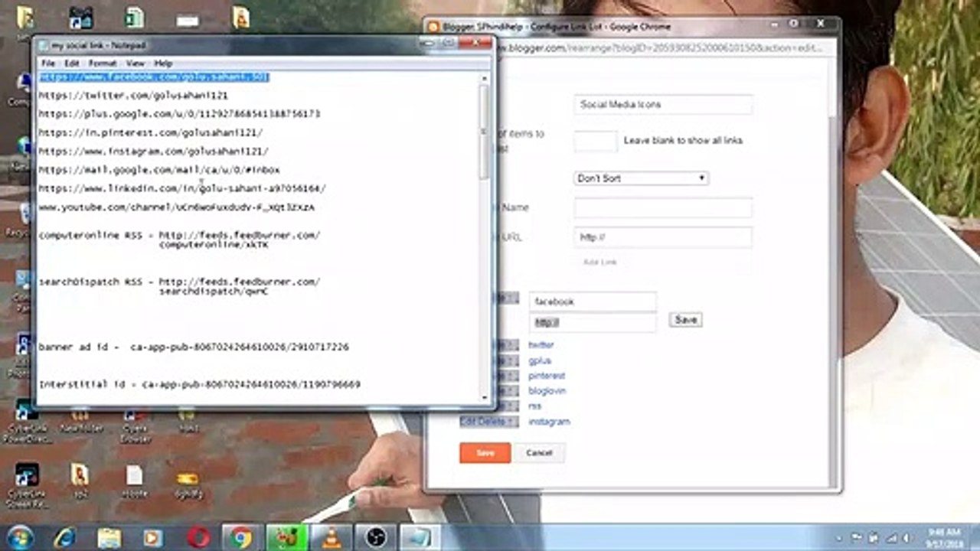Open the instagram link in the list
This screenshot has width=980, height=551.
(x=549, y=422)
